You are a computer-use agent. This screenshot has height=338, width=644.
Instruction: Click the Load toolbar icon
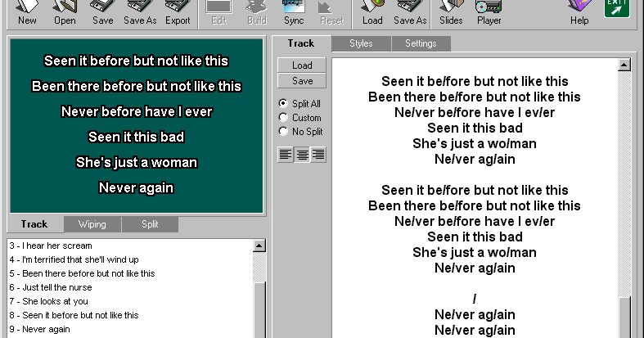(x=372, y=12)
